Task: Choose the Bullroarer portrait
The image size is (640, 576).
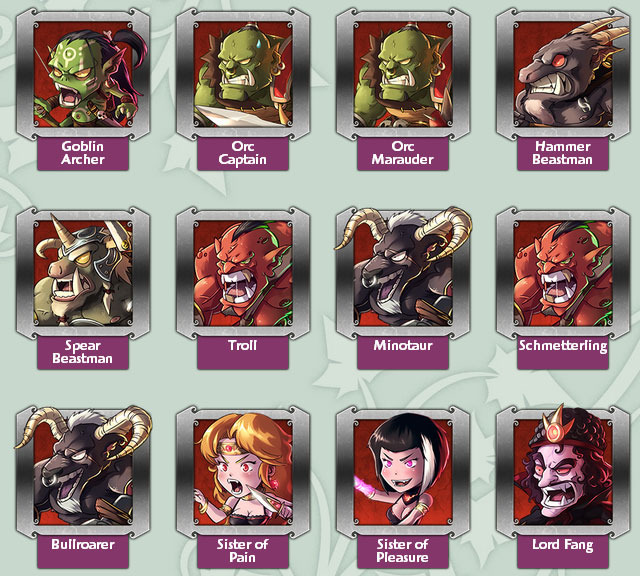Action: [83, 472]
